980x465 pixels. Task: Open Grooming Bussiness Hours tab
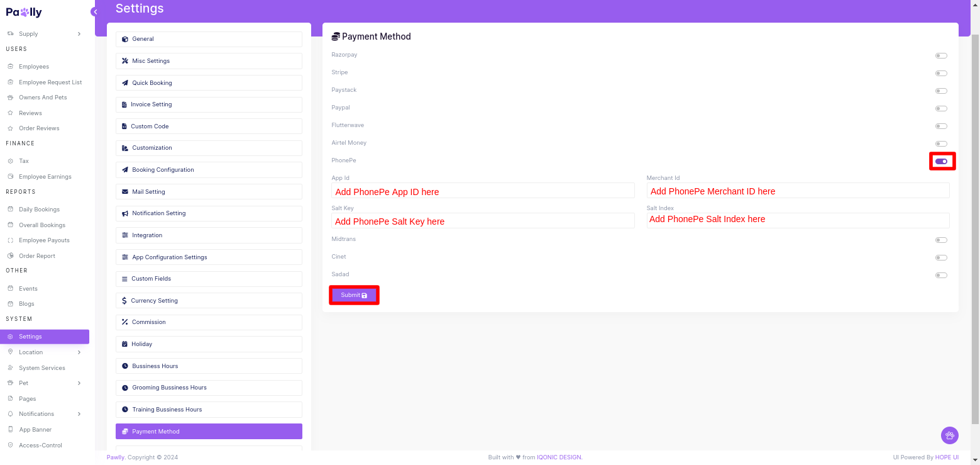[209, 388]
